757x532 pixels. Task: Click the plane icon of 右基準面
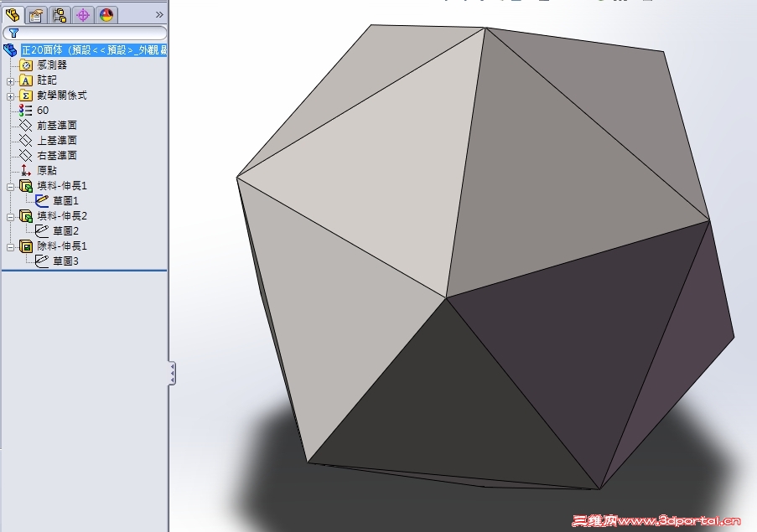click(25, 155)
